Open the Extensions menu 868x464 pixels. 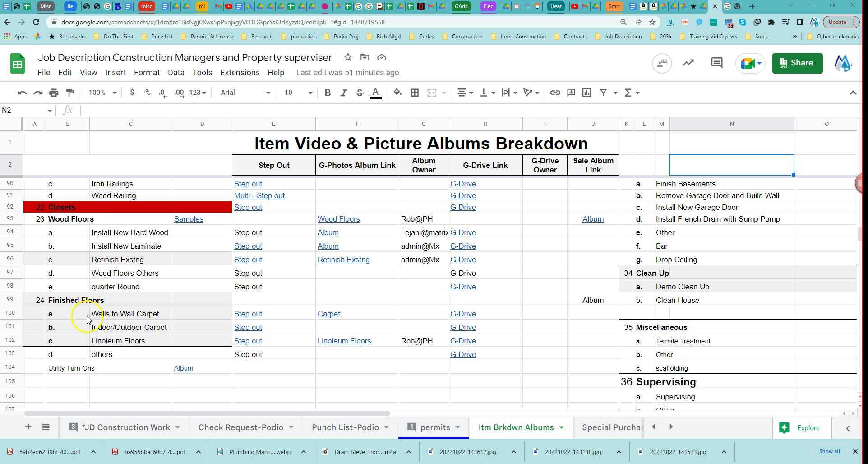pos(240,73)
